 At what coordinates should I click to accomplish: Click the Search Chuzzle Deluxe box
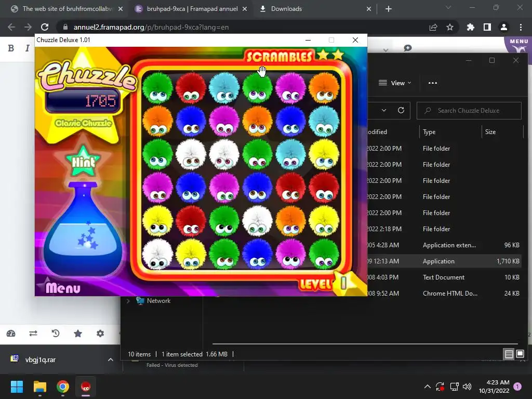(x=469, y=111)
